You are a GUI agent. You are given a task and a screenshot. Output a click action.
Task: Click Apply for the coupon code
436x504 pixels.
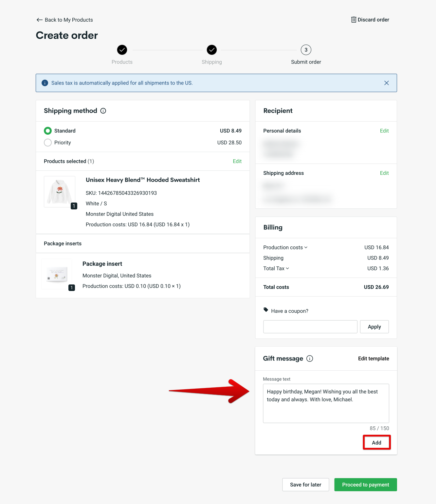pos(374,326)
